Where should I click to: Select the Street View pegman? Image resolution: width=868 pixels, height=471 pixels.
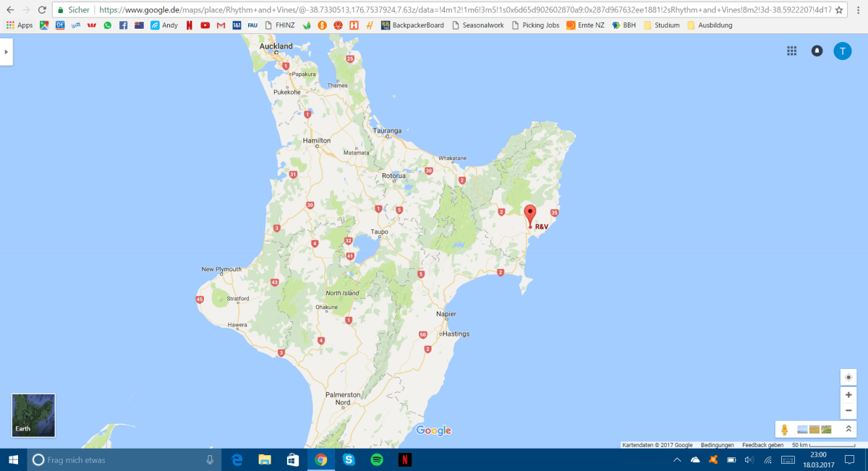(x=785, y=429)
